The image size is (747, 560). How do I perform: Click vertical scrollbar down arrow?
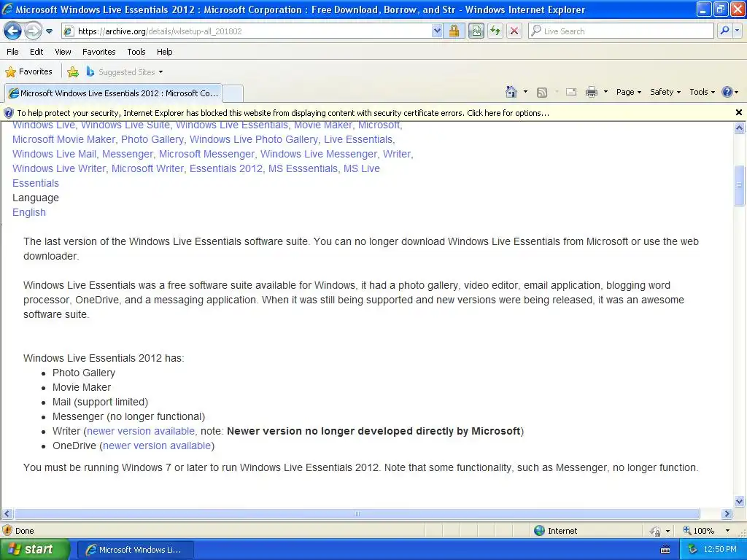coord(740,501)
